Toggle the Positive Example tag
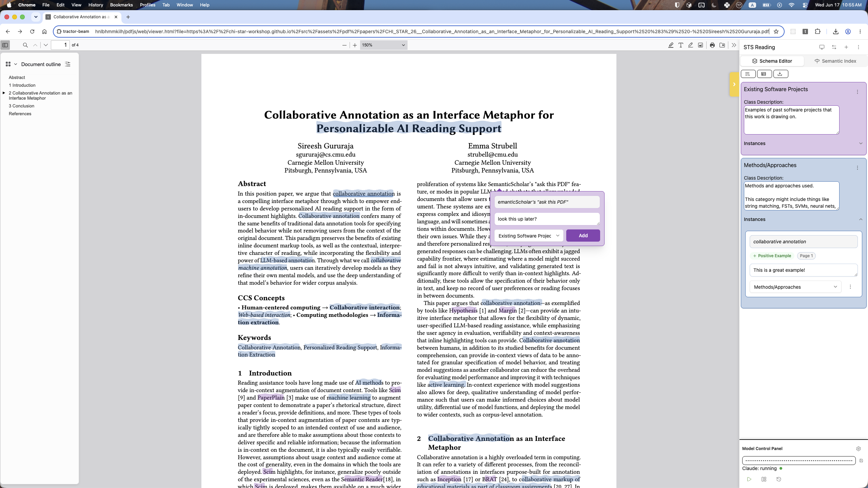Image resolution: width=868 pixels, height=488 pixels. tap(772, 256)
